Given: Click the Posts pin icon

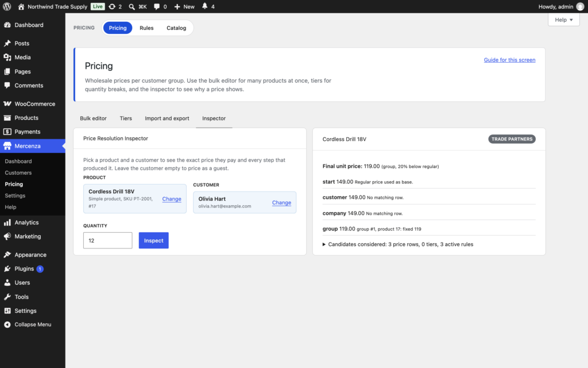Looking at the screenshot, I should pos(7,43).
